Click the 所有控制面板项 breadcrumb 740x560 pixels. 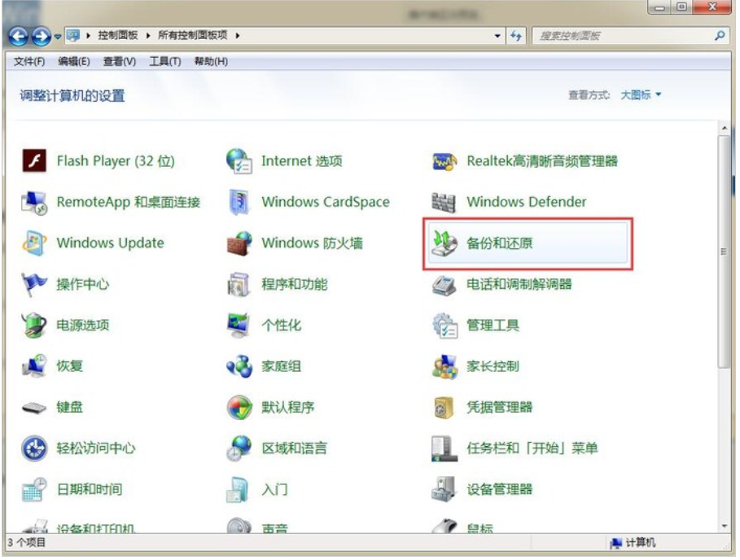pyautogui.click(x=193, y=35)
